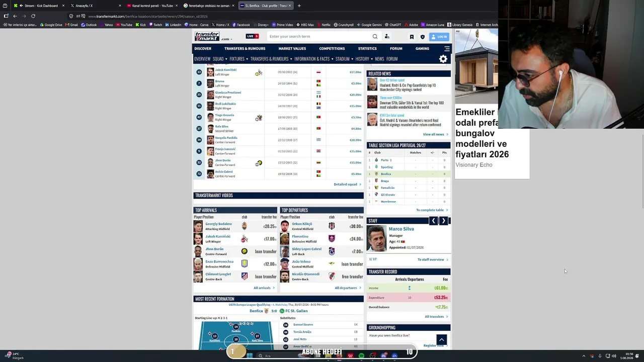This screenshot has height=362, width=644.
Task: Switch to the YouTube Kanal kontrol paneli tab
Action: [x=152, y=6]
